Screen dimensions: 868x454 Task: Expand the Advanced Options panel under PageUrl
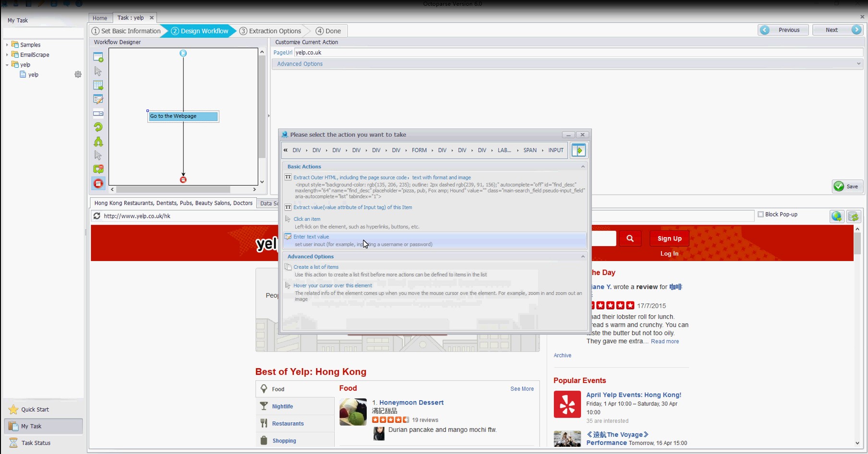click(858, 64)
